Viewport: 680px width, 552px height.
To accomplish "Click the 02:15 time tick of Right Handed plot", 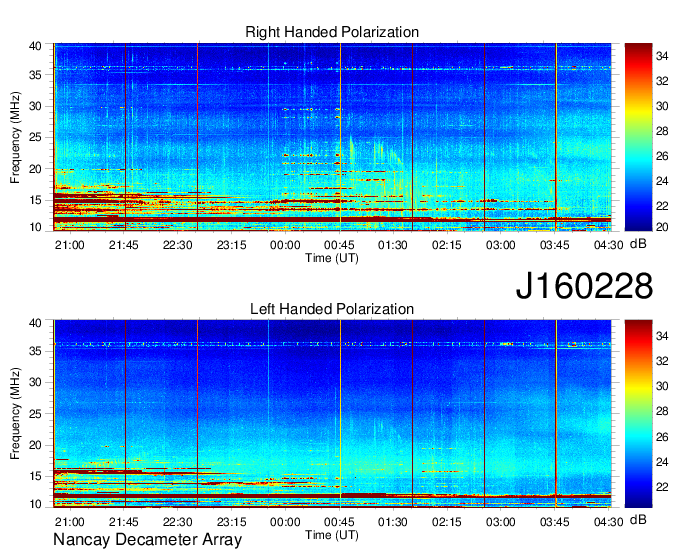I will [447, 245].
